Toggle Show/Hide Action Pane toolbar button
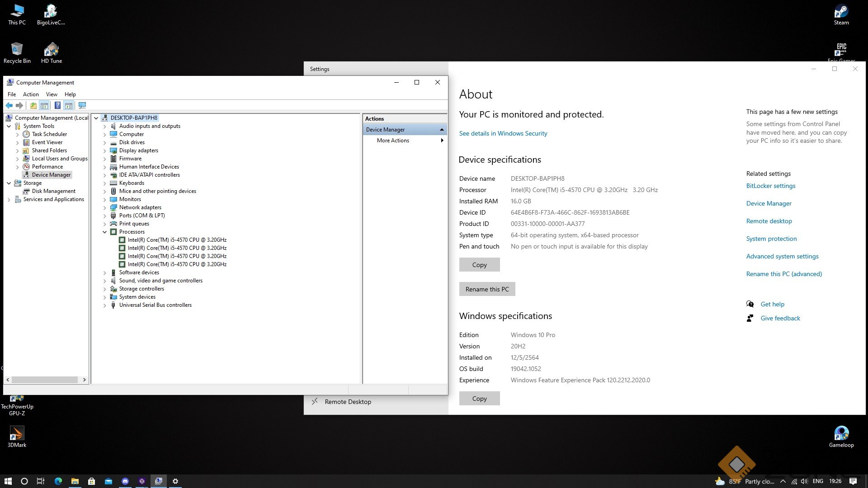868x488 pixels. click(68, 105)
